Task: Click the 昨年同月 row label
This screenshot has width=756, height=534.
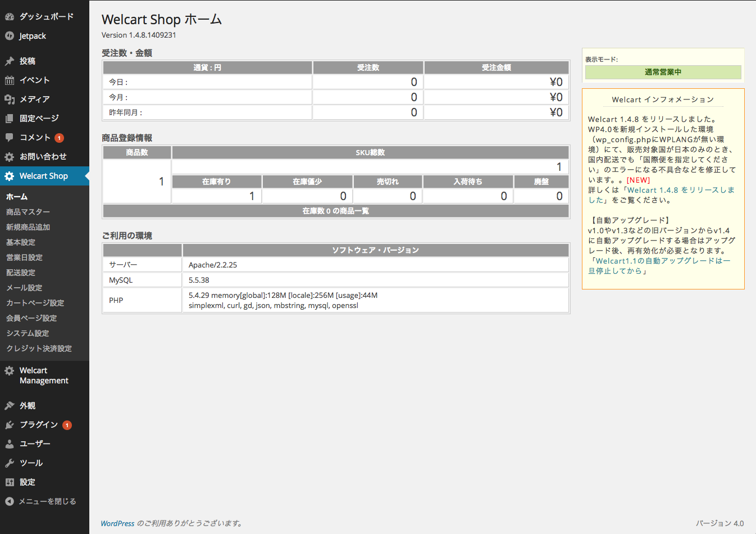Action: point(126,112)
